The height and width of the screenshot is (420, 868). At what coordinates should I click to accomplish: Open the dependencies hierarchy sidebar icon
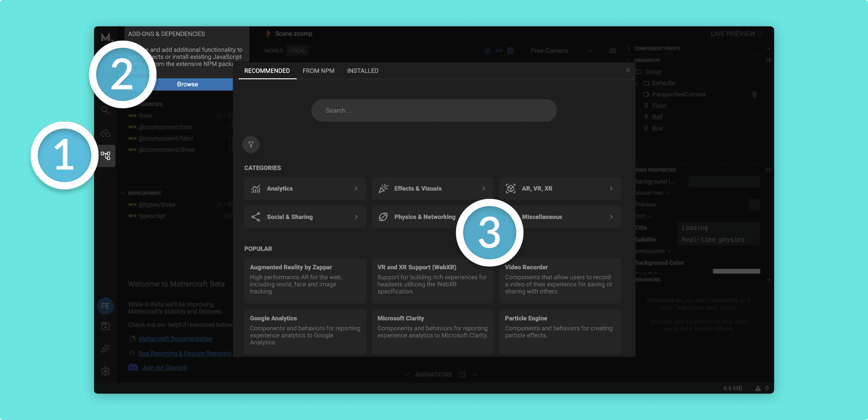coord(106,156)
